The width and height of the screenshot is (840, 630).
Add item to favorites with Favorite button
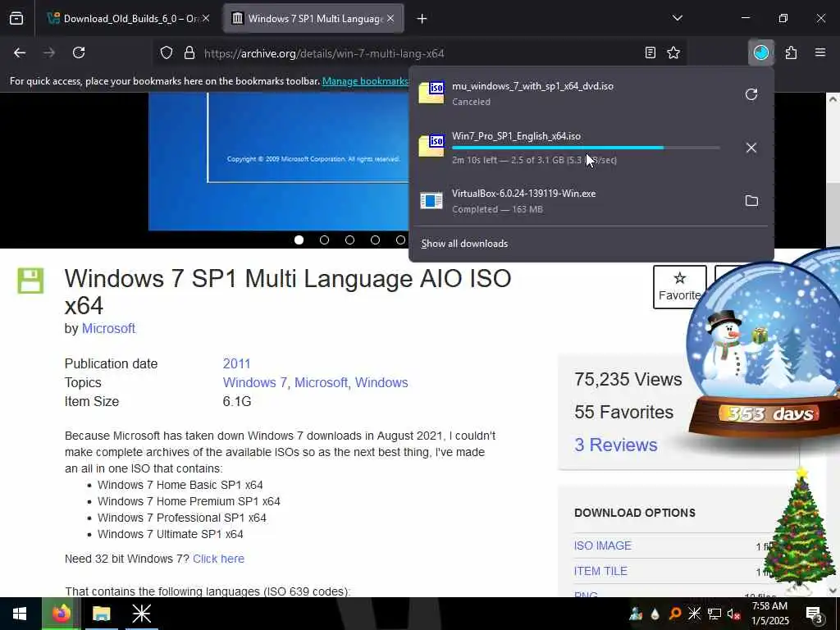[679, 287]
